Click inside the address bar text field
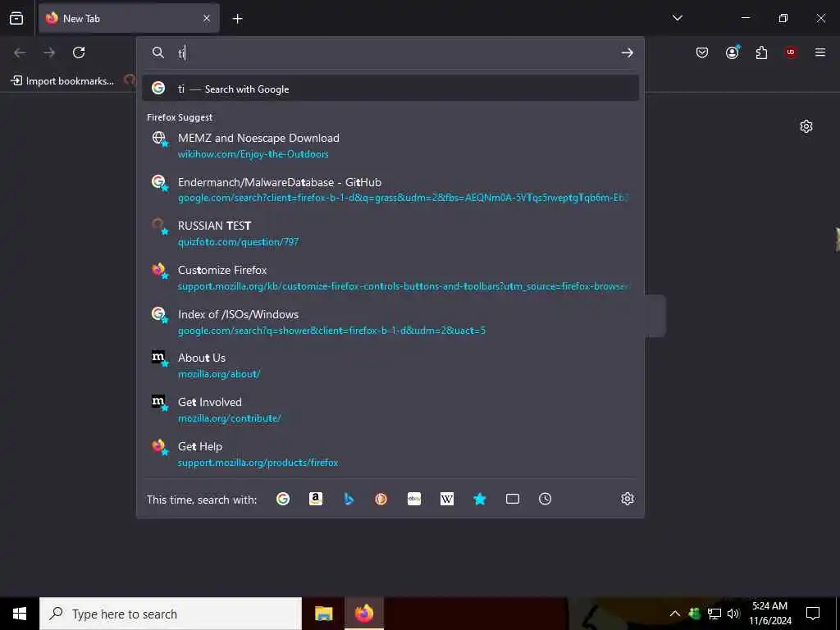Image resolution: width=840 pixels, height=630 pixels. pos(396,52)
